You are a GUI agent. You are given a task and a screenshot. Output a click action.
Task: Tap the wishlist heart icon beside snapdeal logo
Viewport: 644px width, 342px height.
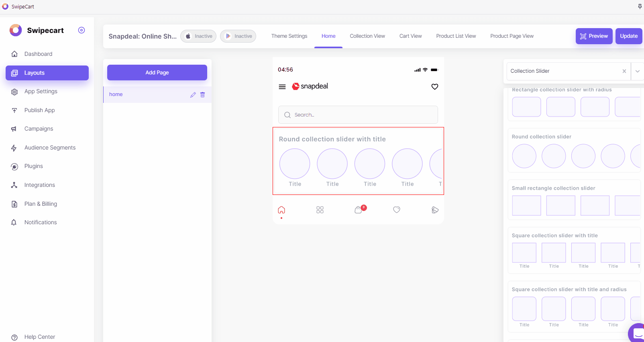[x=434, y=87]
